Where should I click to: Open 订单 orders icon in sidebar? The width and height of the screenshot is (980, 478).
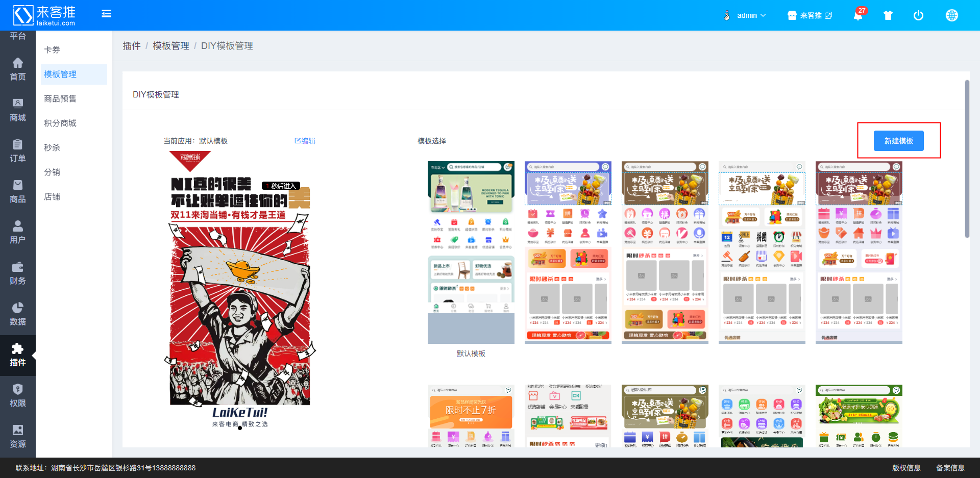click(18, 150)
